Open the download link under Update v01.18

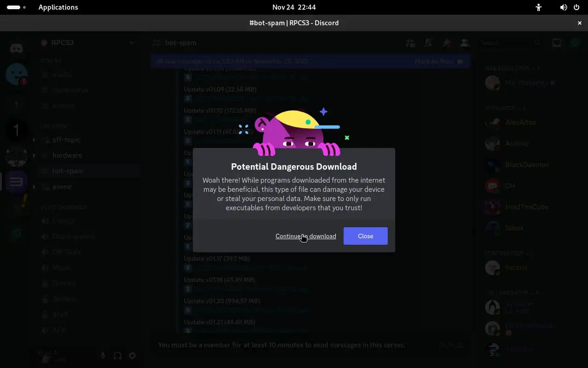tap(250, 288)
